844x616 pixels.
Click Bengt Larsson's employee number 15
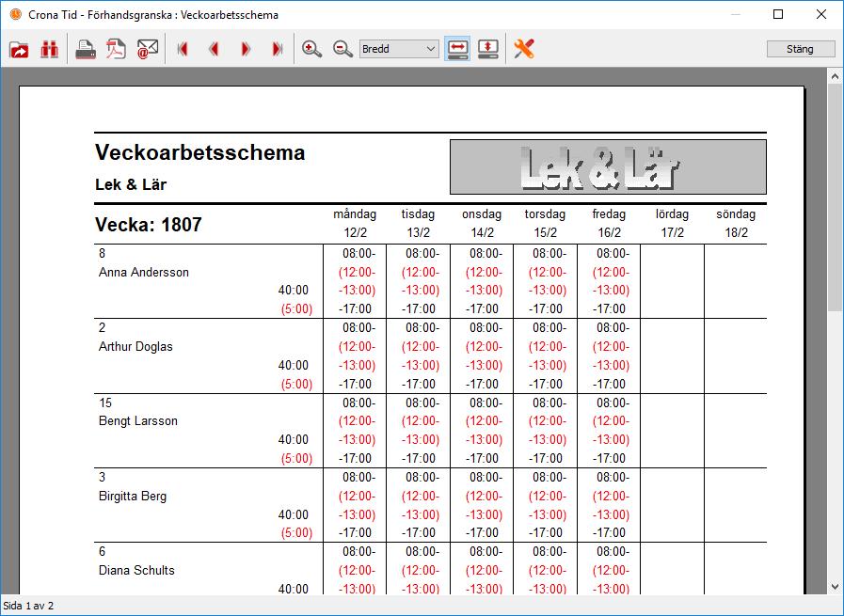pyautogui.click(x=105, y=403)
